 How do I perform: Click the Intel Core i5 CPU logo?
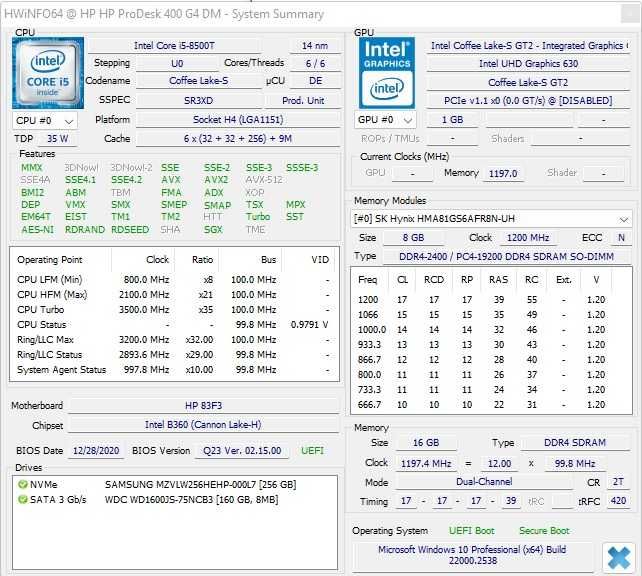(x=48, y=73)
